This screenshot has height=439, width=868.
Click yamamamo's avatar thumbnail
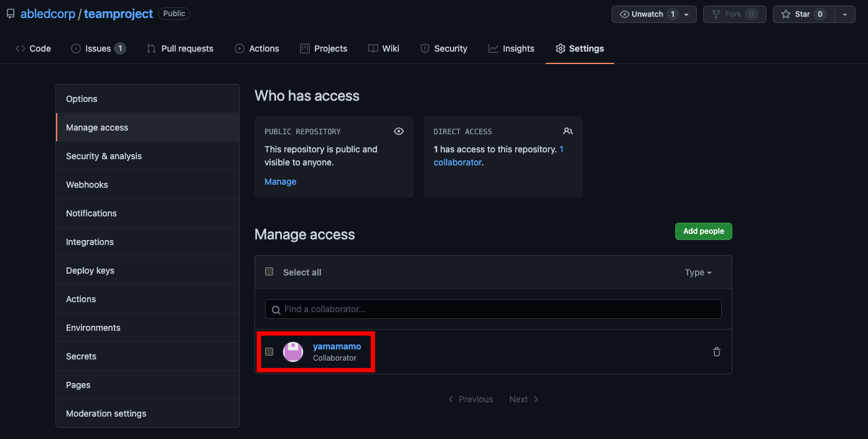pyautogui.click(x=293, y=352)
